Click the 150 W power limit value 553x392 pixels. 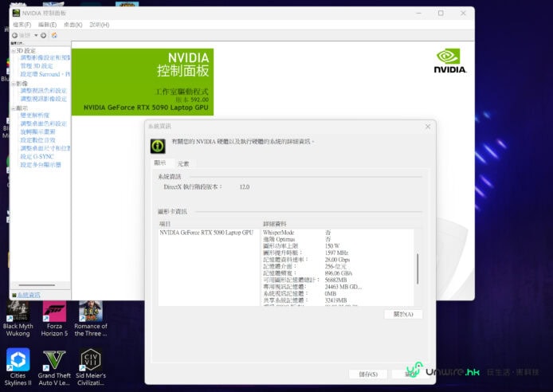click(x=332, y=246)
